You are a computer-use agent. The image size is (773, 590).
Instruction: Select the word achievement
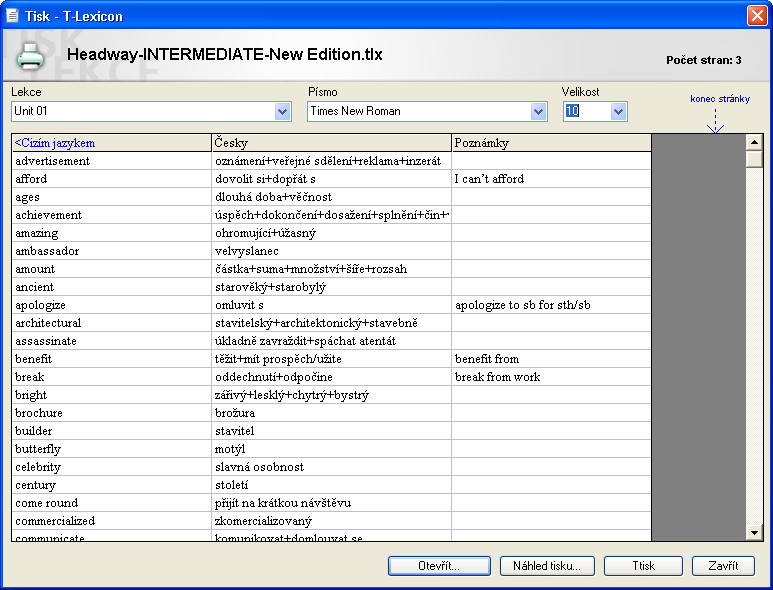click(48, 215)
